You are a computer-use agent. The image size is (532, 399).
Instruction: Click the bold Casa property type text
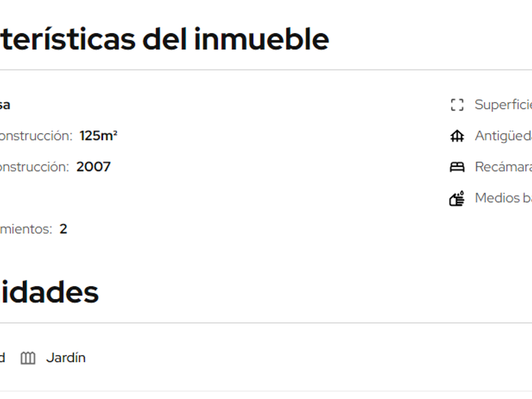(x=4, y=105)
